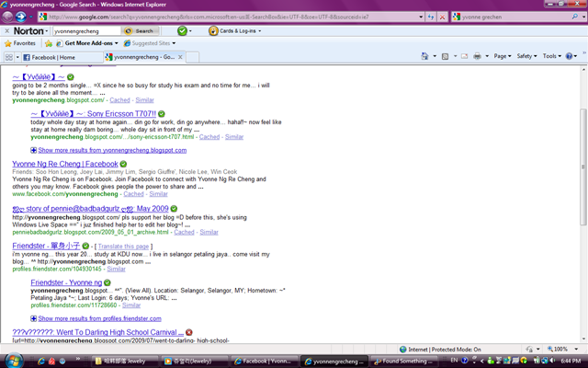Click the browser Back button
Image resolution: width=588 pixels, height=368 pixels.
point(7,17)
